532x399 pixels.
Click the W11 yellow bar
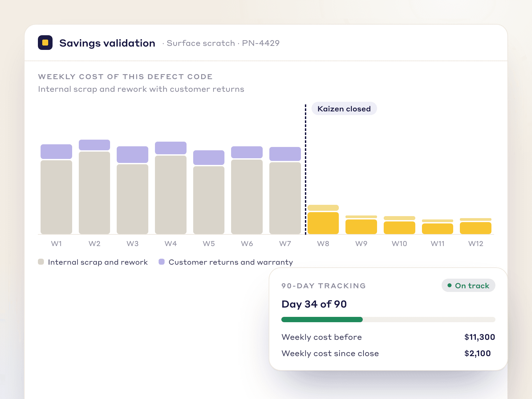click(x=438, y=229)
